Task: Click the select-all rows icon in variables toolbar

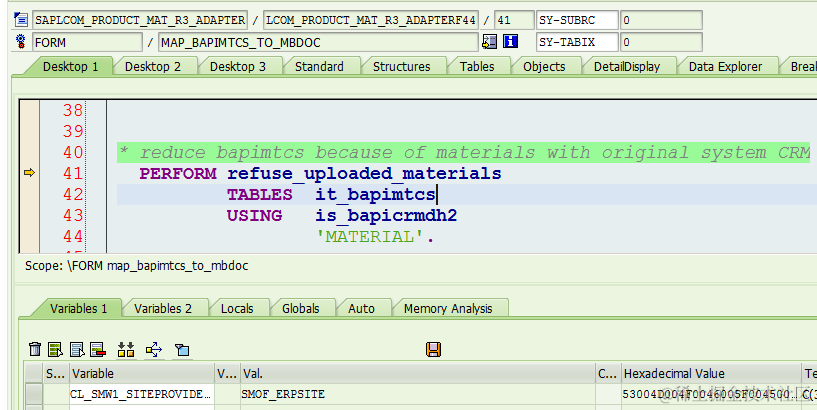Action: pyautogui.click(x=55, y=349)
